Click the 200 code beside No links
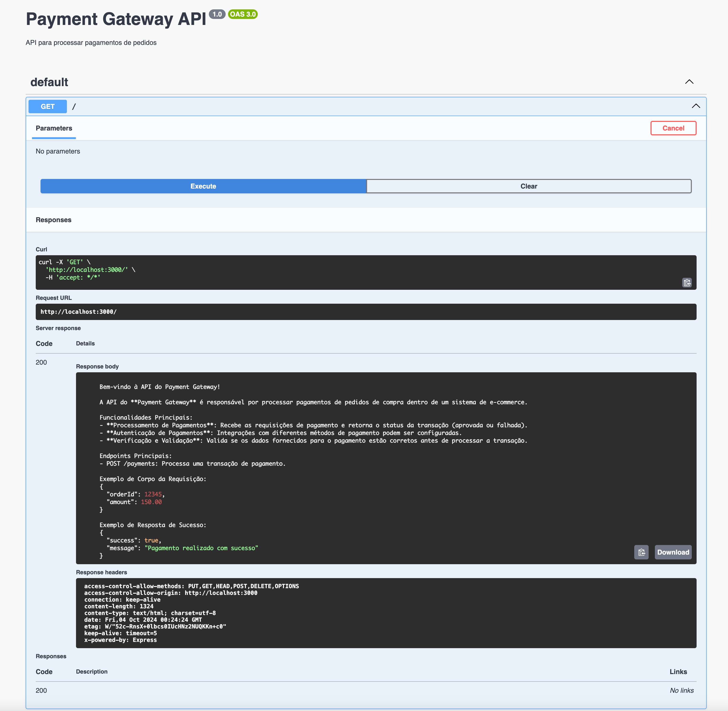 [x=41, y=690]
